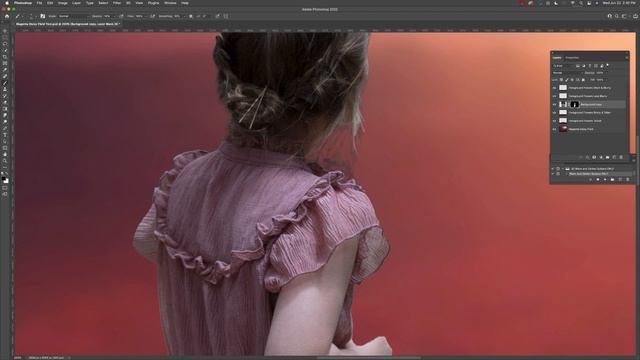Viewport: 640px width, 360px height.
Task: Toggle pressure for opacity in options bar
Action: 122,16
